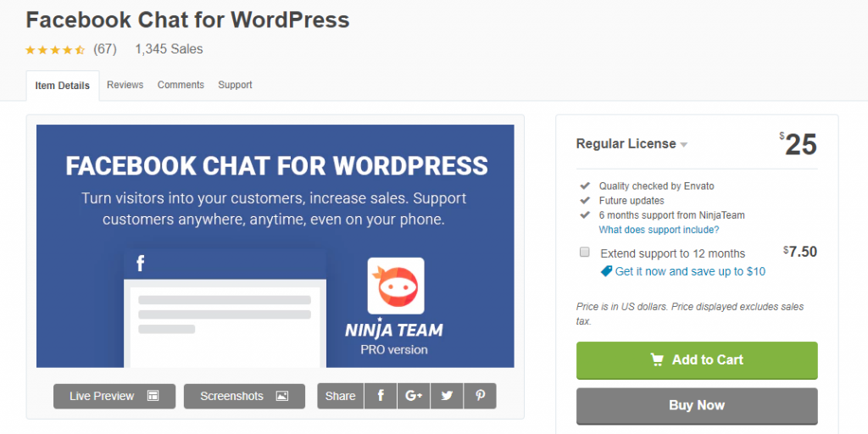The height and width of the screenshot is (434, 868).
Task: Click the '1,345 Sales' text
Action: pyautogui.click(x=169, y=49)
